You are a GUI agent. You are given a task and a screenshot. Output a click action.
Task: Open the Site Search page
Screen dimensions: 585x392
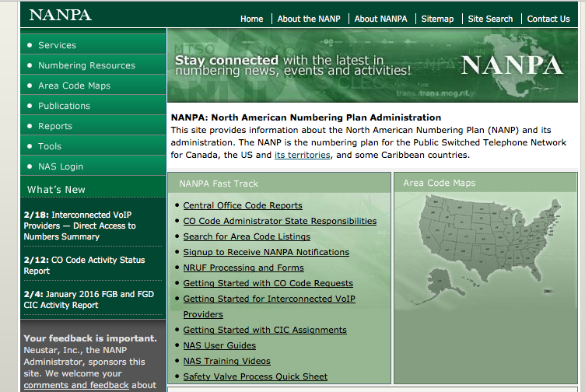(490, 19)
